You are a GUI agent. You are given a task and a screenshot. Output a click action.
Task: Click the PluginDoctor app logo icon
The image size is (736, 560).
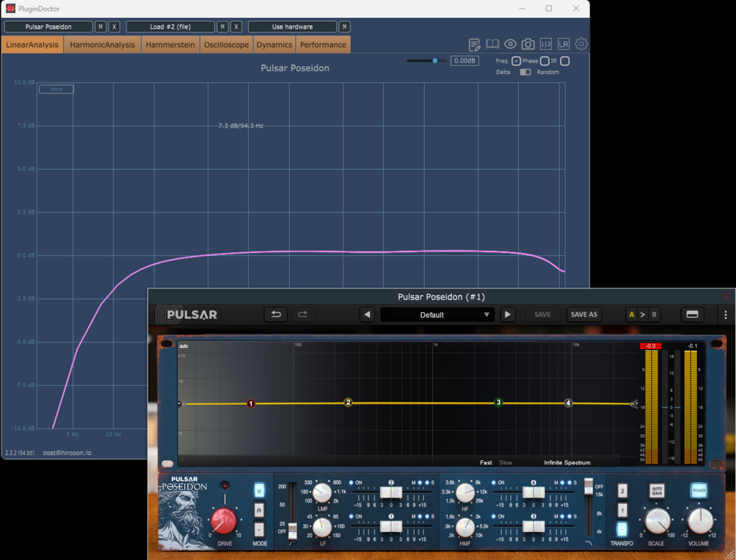10,9
